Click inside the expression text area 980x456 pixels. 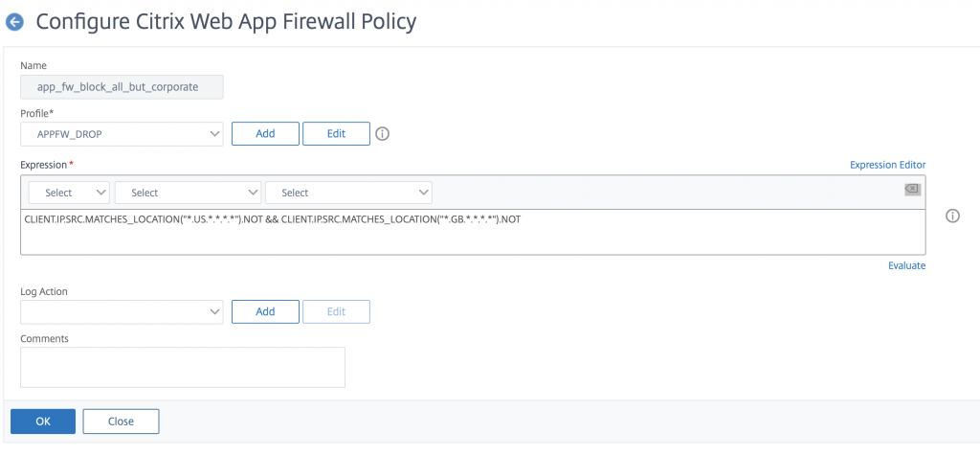[x=472, y=233]
